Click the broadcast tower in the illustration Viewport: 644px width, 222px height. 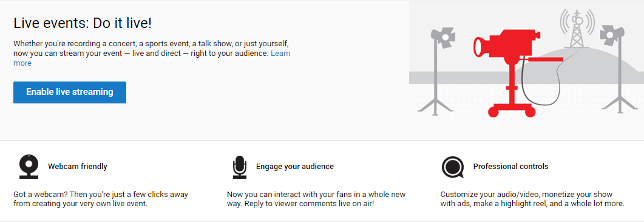pyautogui.click(x=577, y=28)
